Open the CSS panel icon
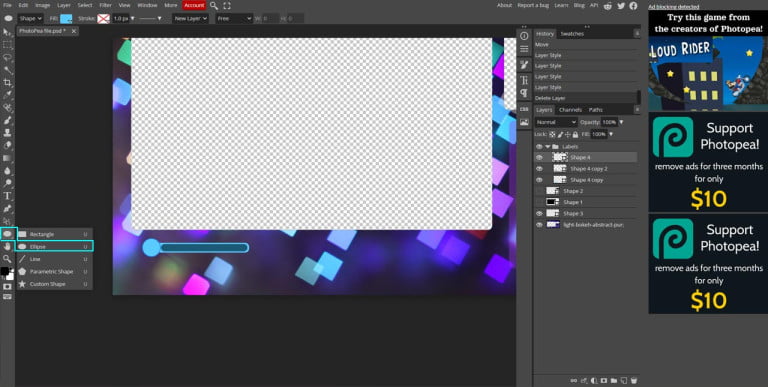 point(524,109)
